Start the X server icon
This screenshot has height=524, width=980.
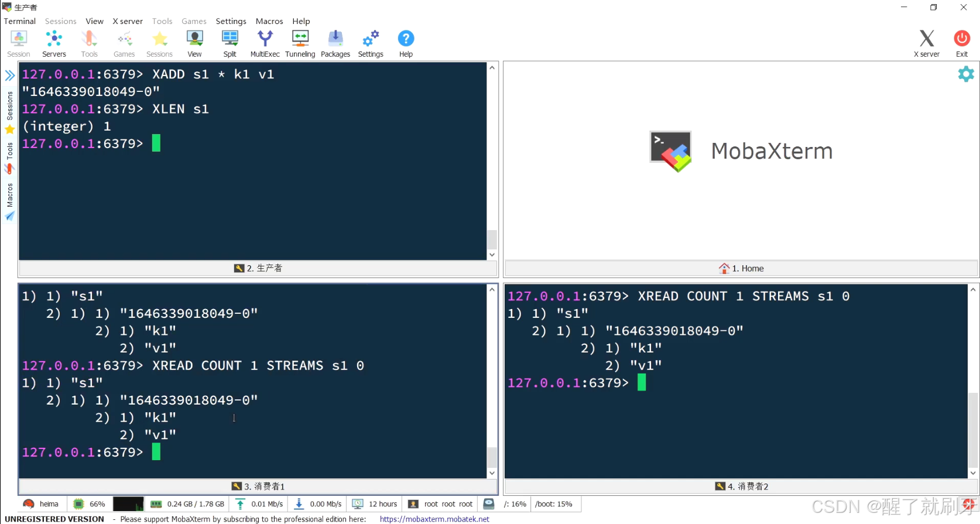pyautogui.click(x=927, y=44)
